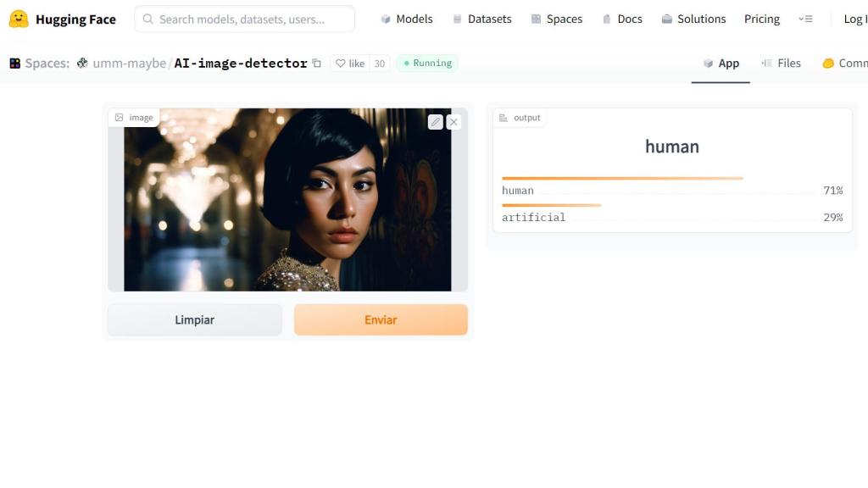Click the Running status badge
The height and width of the screenshot is (488, 868).
click(x=427, y=63)
